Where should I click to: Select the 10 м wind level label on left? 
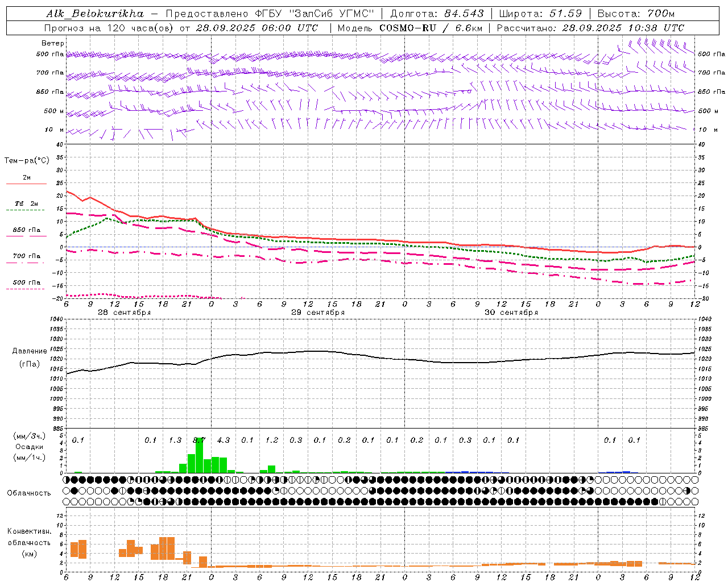(55, 130)
